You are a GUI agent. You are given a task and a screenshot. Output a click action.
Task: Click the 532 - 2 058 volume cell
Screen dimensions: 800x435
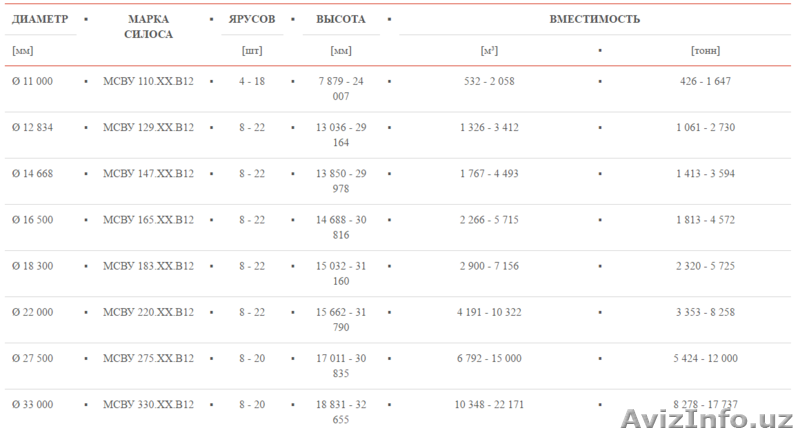click(x=488, y=81)
